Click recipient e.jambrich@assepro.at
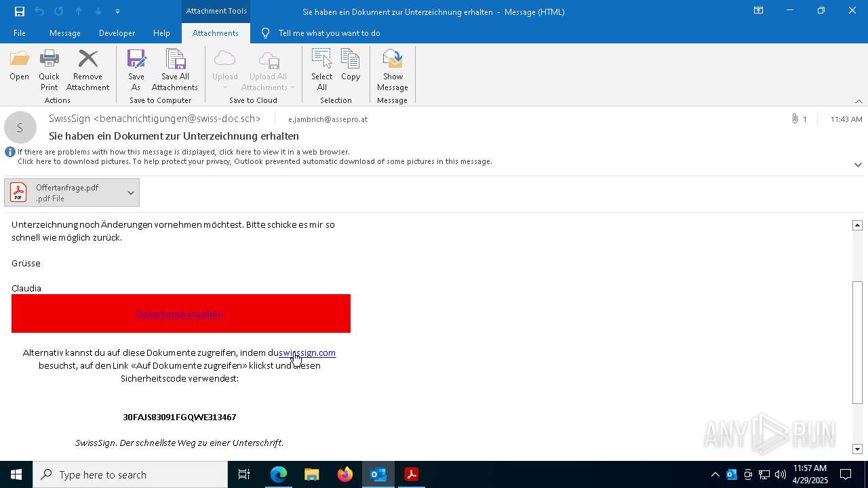Viewport: 868px width, 488px height. pyautogui.click(x=328, y=119)
